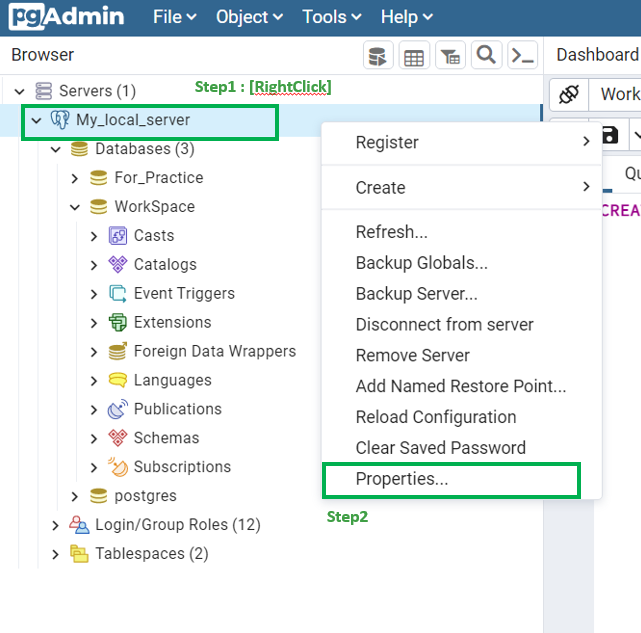Expand the For_Practice database

pos(75,178)
